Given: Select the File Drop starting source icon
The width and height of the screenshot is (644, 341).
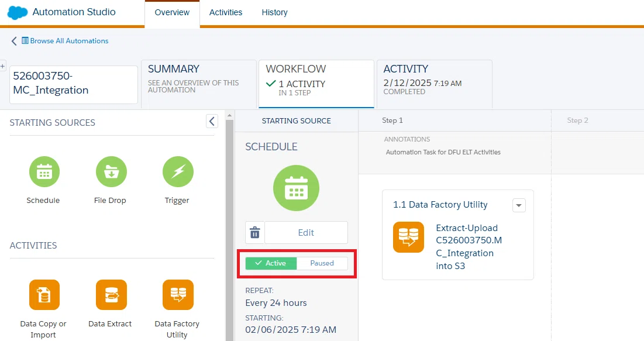Looking at the screenshot, I should (111, 172).
